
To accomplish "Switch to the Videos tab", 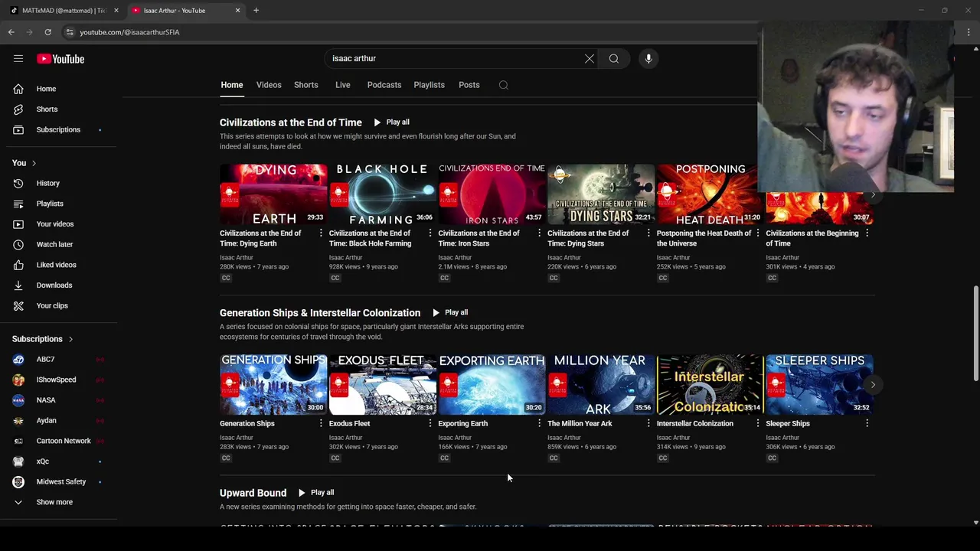I will click(269, 85).
